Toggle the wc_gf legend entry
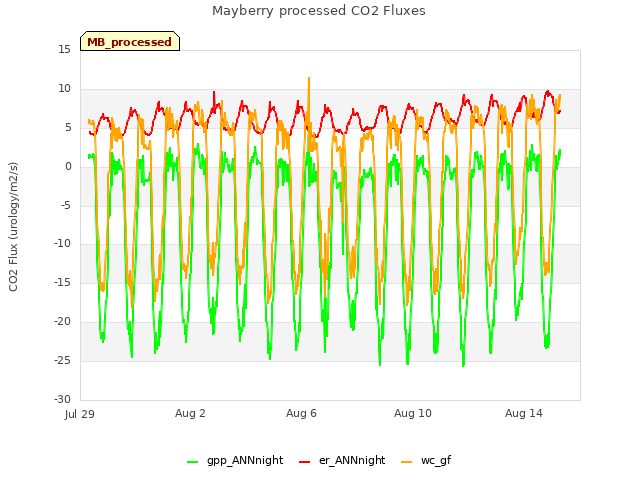The image size is (640, 480). coord(426,460)
